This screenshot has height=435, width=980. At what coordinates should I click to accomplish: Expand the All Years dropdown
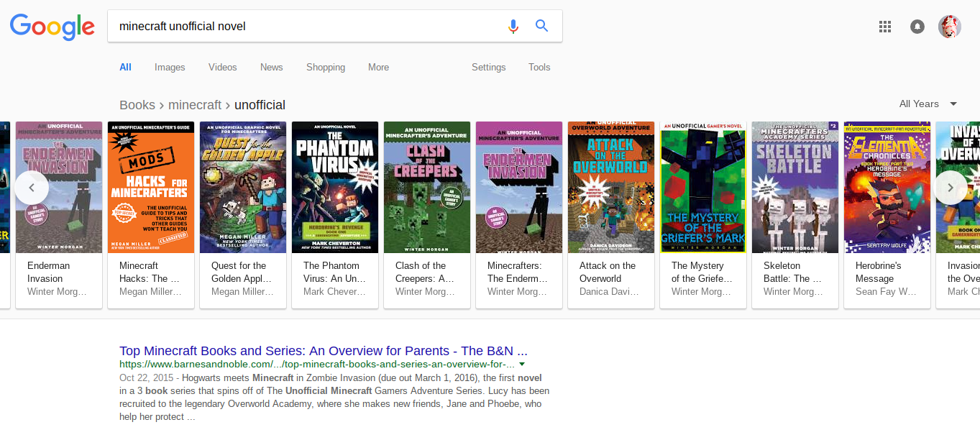[x=928, y=104]
